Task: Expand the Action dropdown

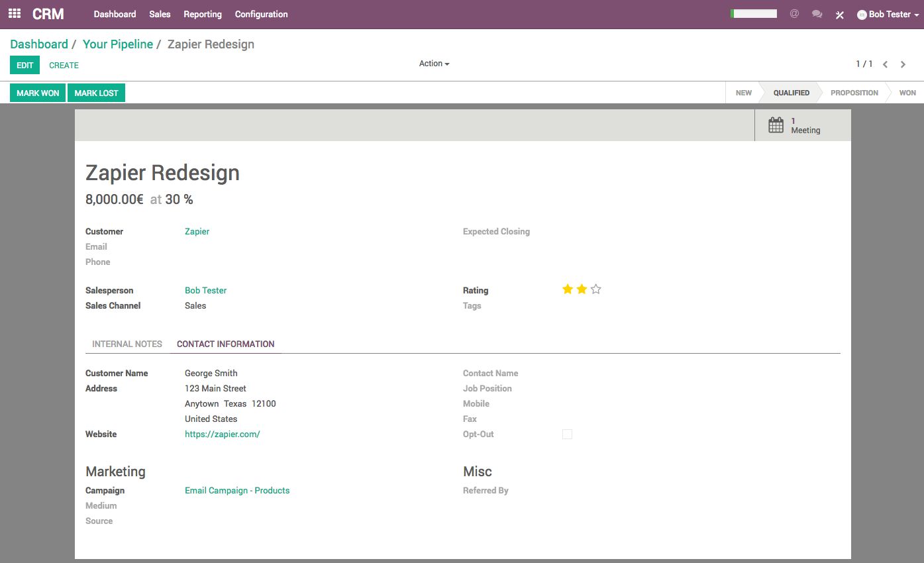Action: coord(434,64)
